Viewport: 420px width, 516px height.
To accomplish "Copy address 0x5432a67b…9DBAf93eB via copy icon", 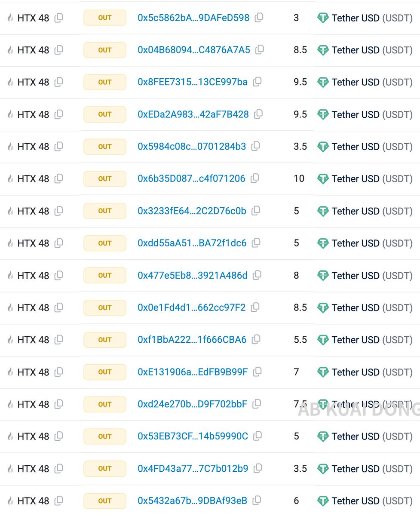I will [257, 501].
